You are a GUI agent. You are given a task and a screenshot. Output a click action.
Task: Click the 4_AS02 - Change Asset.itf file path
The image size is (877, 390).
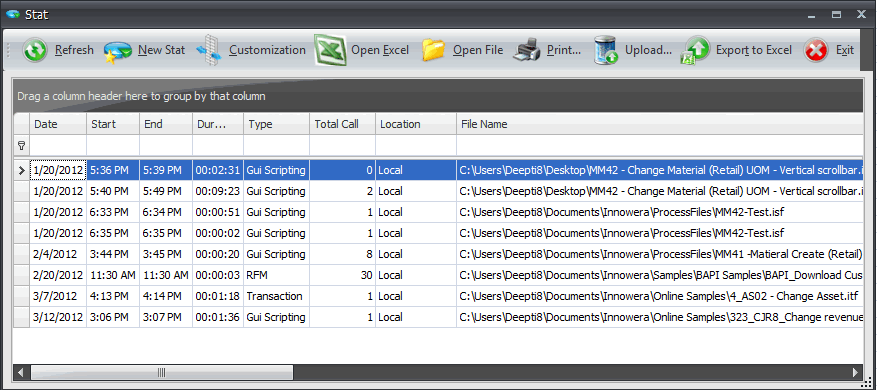tap(660, 296)
